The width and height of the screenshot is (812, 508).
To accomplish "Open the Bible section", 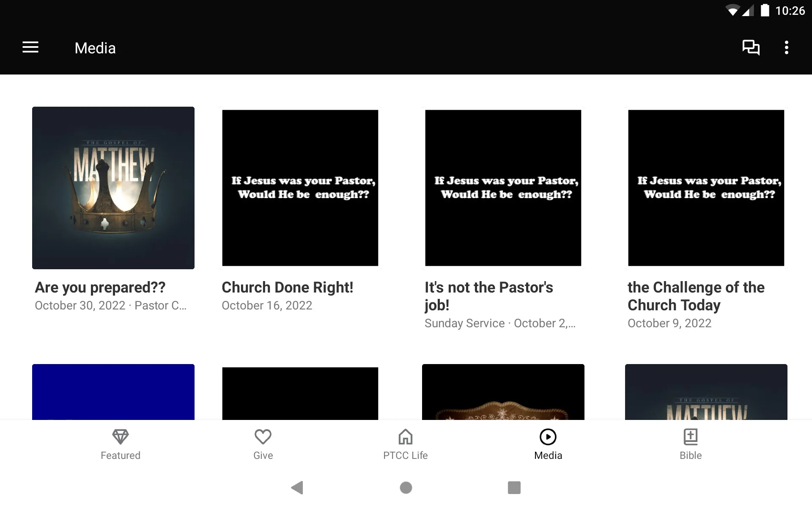I will (x=690, y=444).
